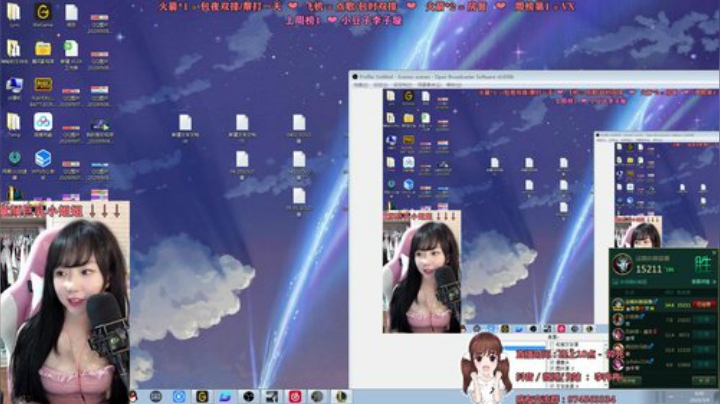This screenshot has height=404, width=720.
Task: Open the system tray clock
Action: (x=699, y=396)
